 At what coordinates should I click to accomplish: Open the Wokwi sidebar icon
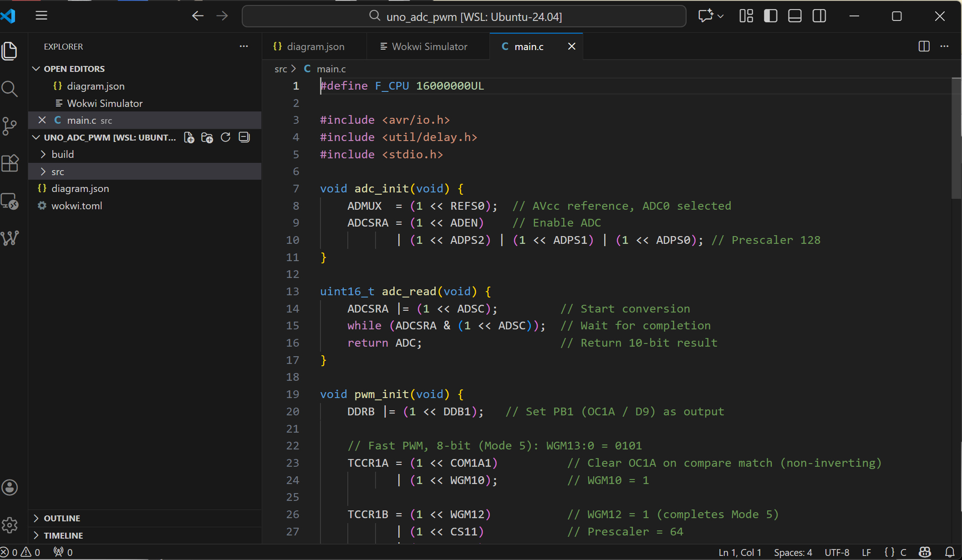(10, 238)
